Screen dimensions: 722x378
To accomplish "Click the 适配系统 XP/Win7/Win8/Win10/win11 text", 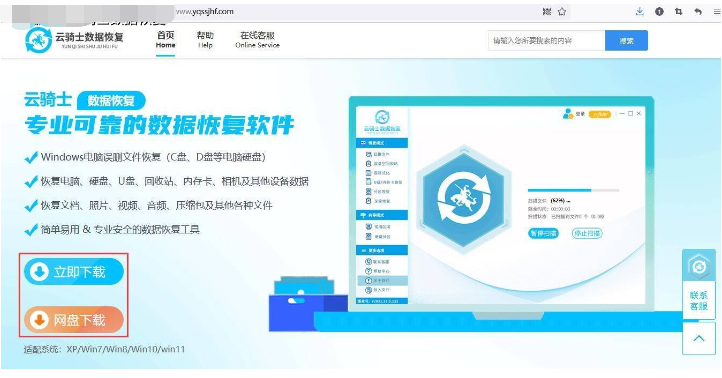I will (x=105, y=349).
